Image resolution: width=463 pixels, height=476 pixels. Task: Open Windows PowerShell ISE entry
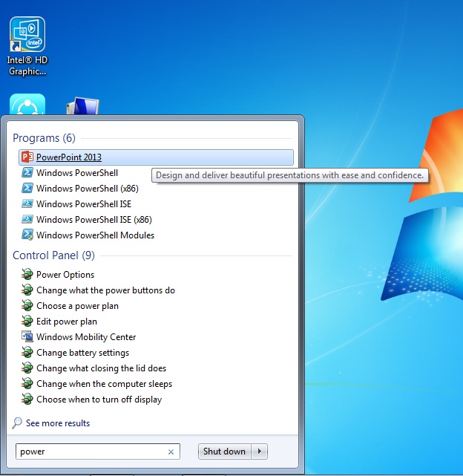pyautogui.click(x=84, y=204)
